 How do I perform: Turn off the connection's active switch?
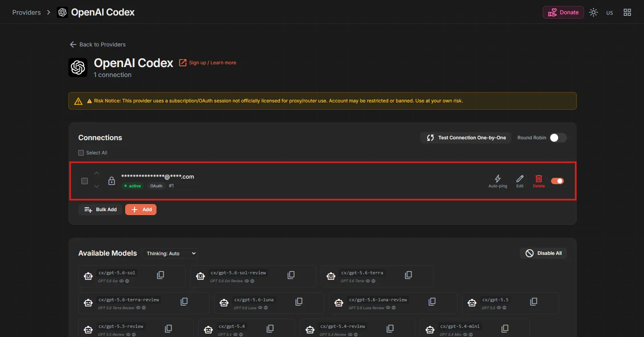(557, 181)
